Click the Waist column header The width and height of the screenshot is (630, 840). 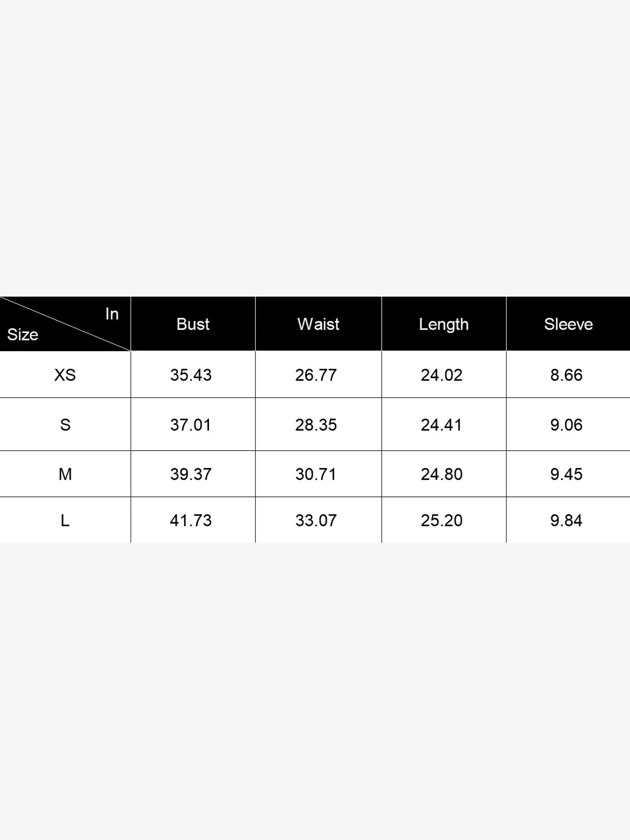click(318, 324)
